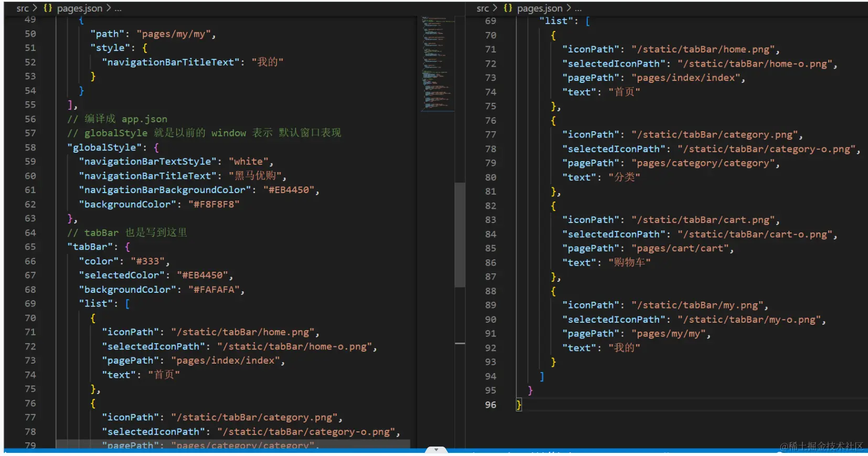Click the comment "编译成 app.json" on line 56
The width and height of the screenshot is (868, 456).
pos(118,119)
